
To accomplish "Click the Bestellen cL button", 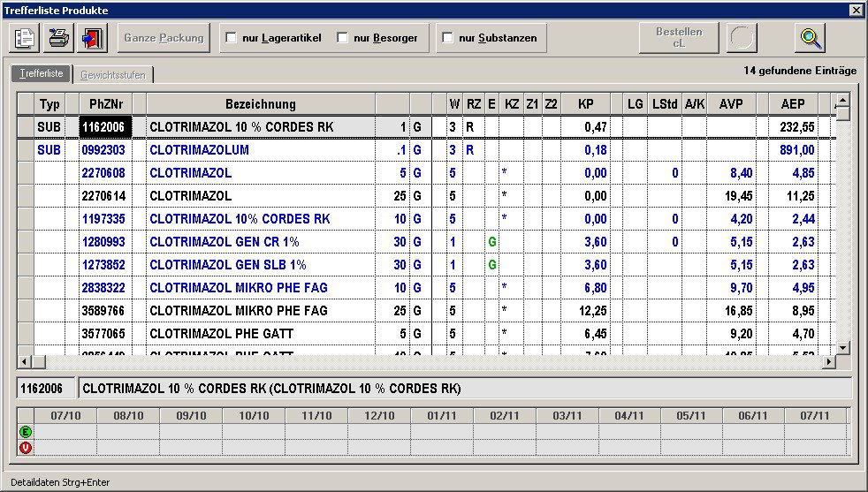I will [679, 38].
